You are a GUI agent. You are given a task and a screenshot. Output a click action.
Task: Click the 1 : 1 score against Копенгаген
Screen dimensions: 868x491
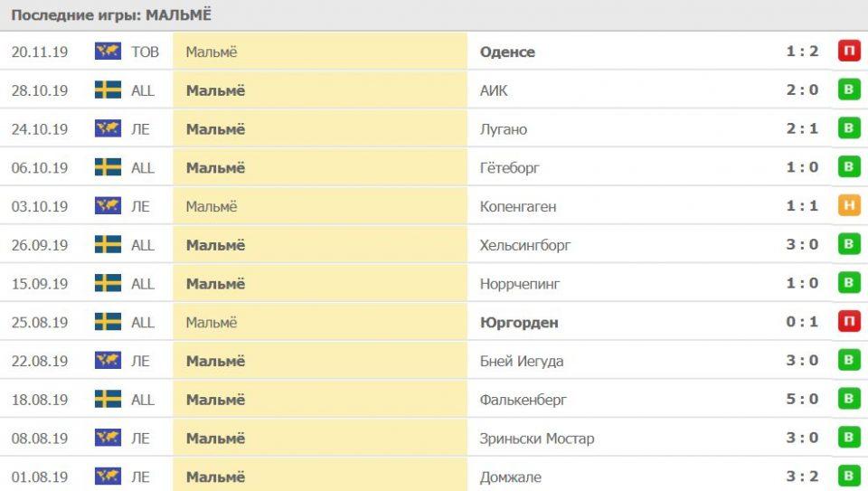coord(802,206)
